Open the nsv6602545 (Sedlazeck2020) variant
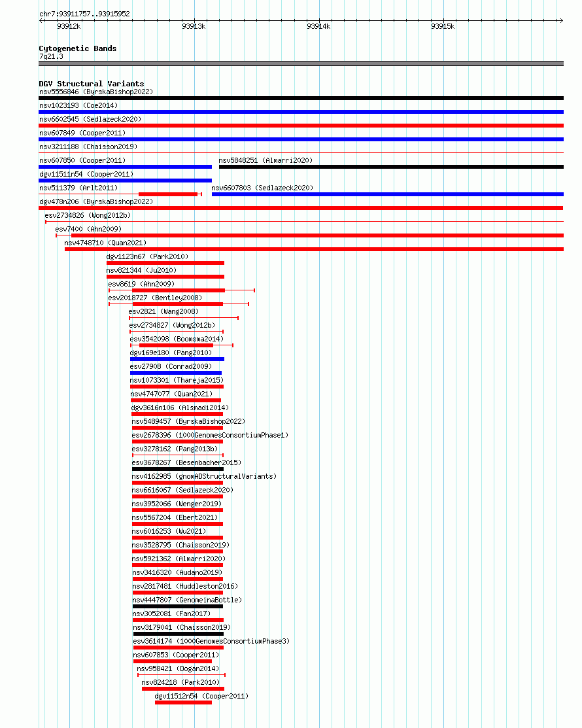This screenshot has height=728, width=582. point(301,126)
